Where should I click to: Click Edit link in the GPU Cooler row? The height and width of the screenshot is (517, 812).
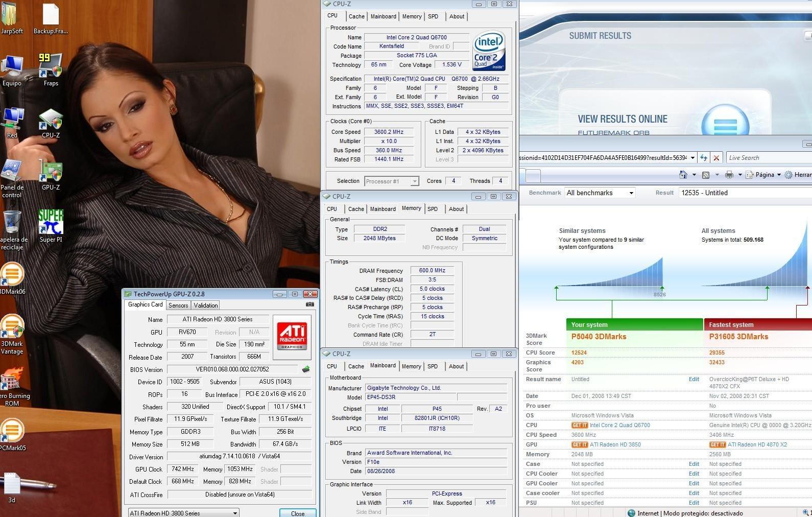(694, 483)
